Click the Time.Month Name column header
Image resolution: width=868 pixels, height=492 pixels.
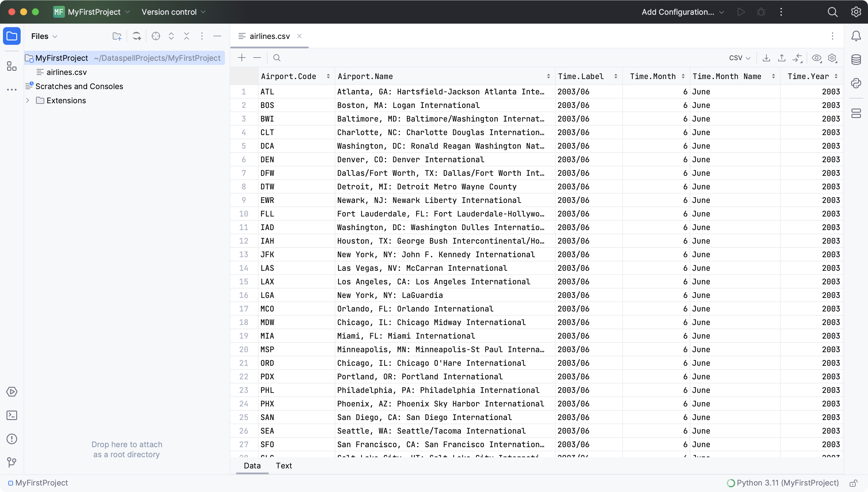coord(735,76)
